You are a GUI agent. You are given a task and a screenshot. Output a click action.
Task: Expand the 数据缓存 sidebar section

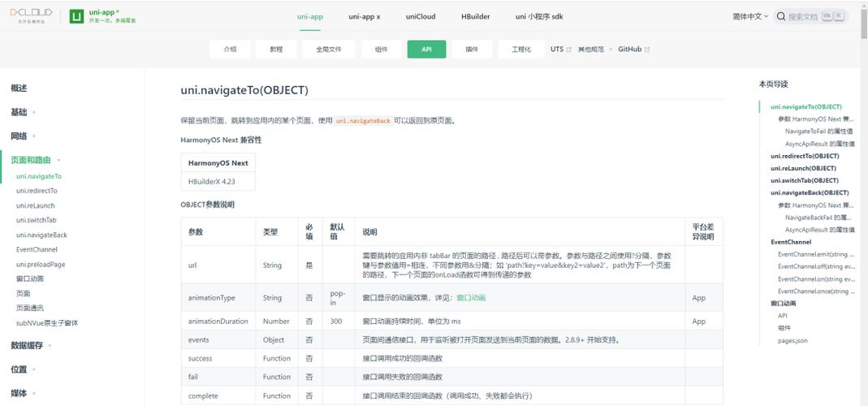coord(31,345)
